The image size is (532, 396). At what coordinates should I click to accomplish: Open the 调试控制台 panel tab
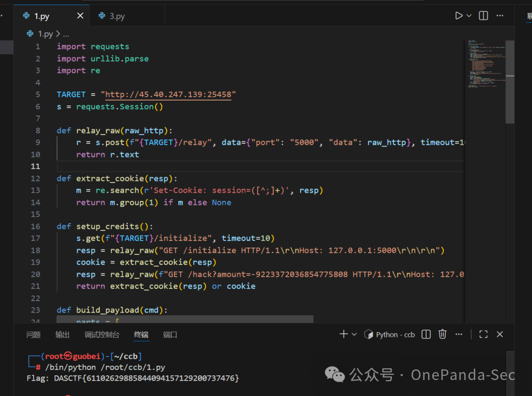pos(102,335)
